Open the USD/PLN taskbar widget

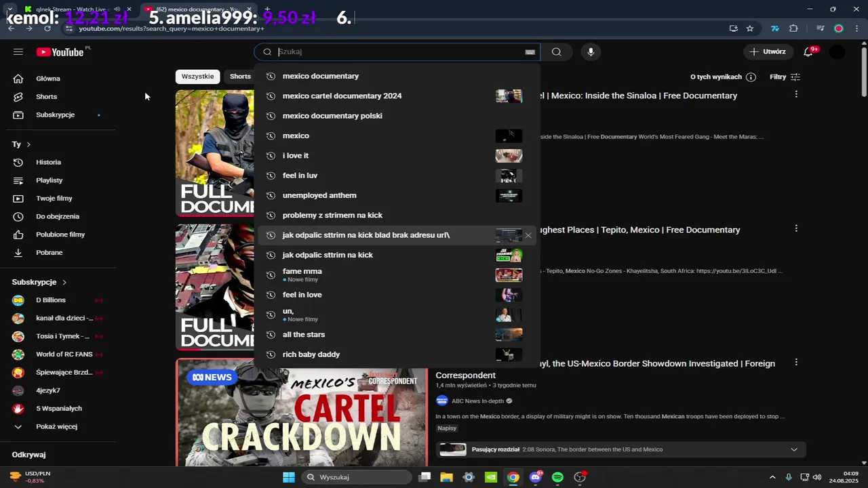coord(31,477)
